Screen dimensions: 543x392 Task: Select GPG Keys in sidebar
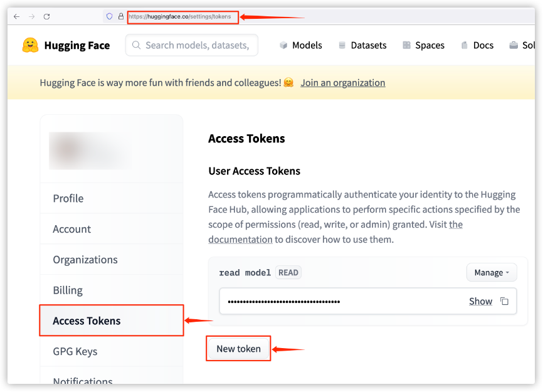point(75,351)
